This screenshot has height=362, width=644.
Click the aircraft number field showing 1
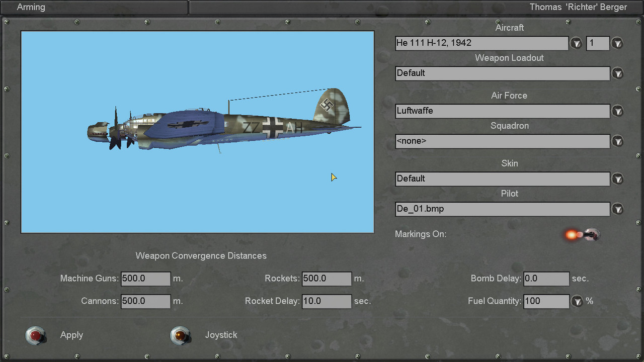point(598,43)
